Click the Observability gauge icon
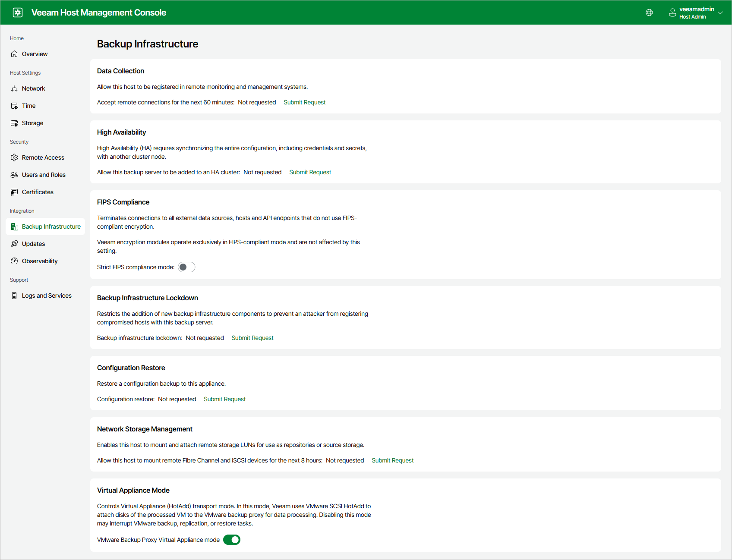The width and height of the screenshot is (732, 560). point(14,261)
